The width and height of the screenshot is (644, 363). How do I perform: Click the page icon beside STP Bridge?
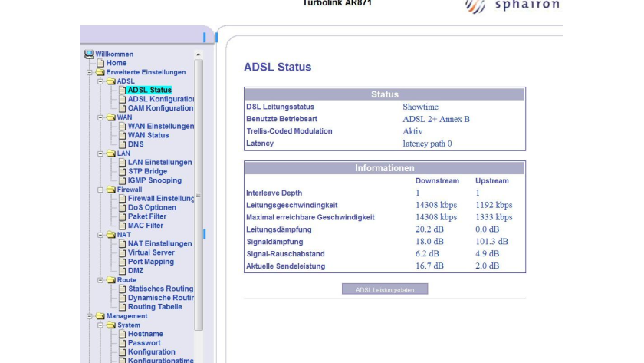click(122, 171)
